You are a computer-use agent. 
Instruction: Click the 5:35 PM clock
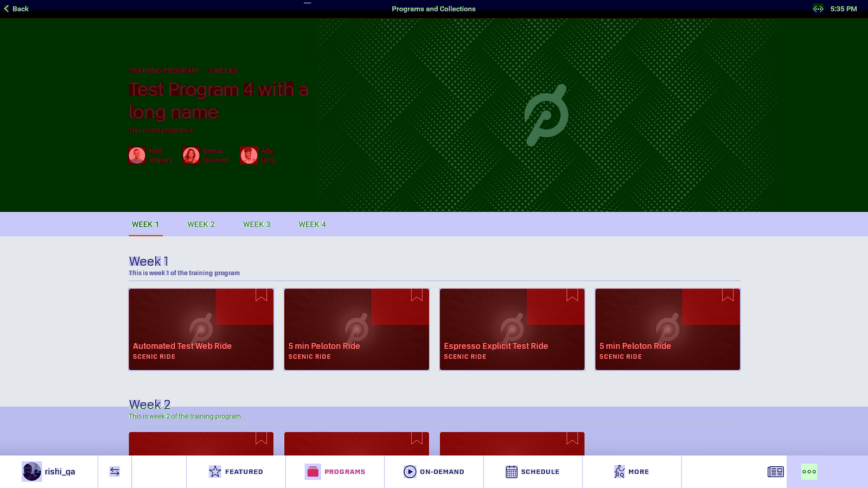(x=844, y=9)
